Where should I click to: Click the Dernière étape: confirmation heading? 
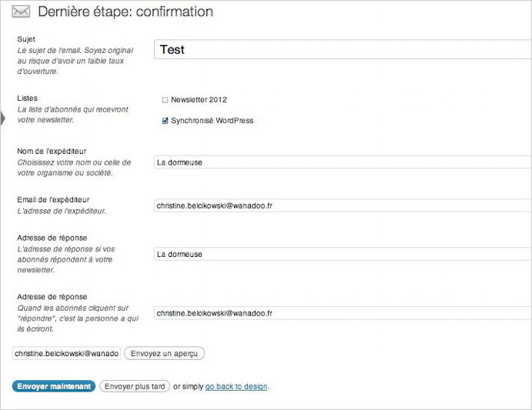coord(125,12)
